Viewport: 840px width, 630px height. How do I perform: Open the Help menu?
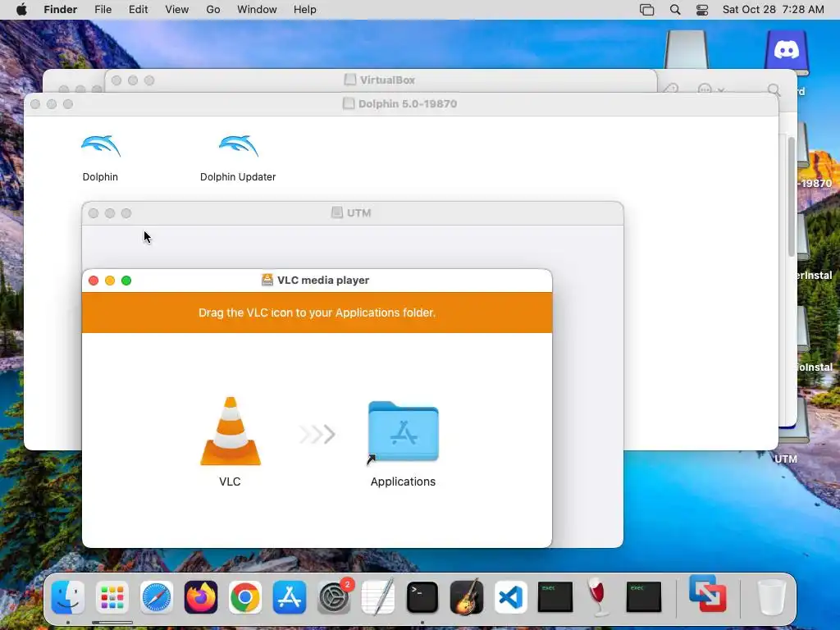305,10
